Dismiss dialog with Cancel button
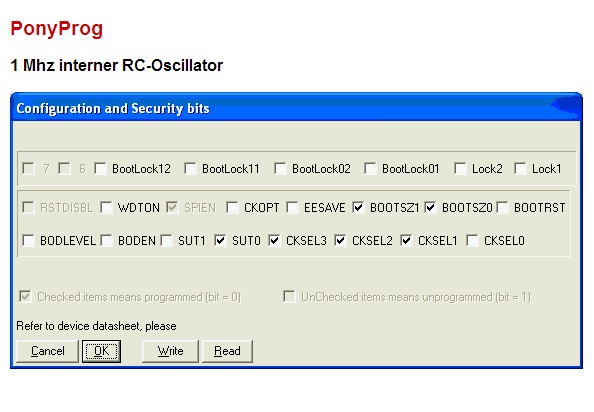Image resolution: width=594 pixels, height=412 pixels. pos(47,351)
